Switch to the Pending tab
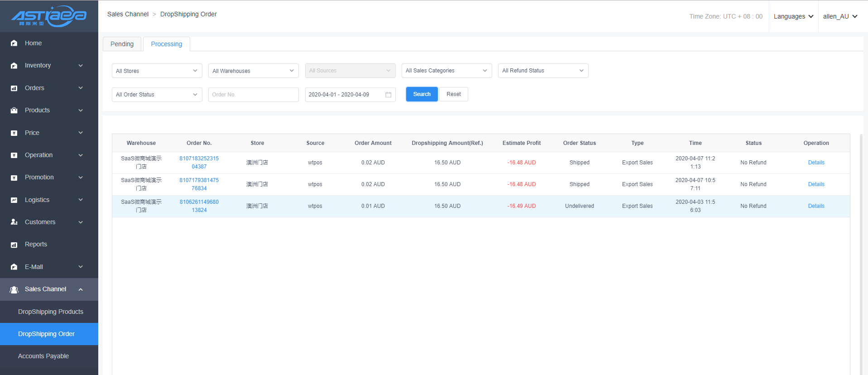Image resolution: width=868 pixels, height=375 pixels. (122, 44)
